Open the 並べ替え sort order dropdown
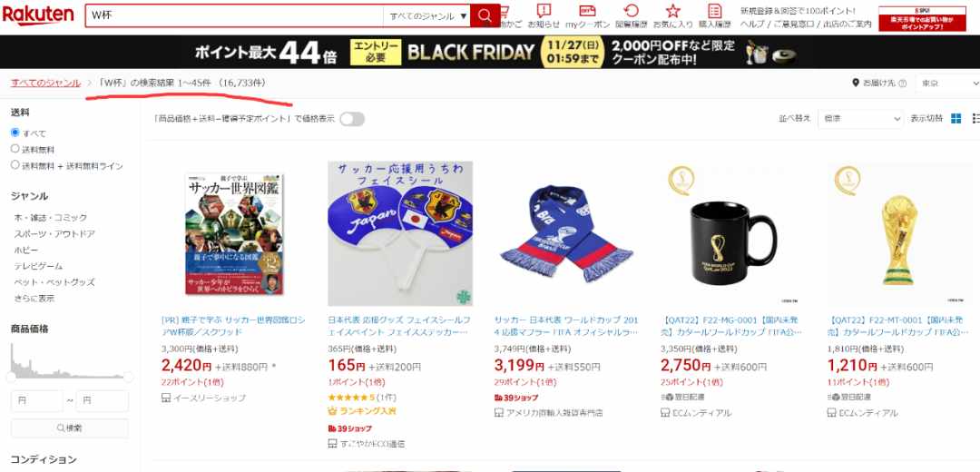 tap(860, 119)
